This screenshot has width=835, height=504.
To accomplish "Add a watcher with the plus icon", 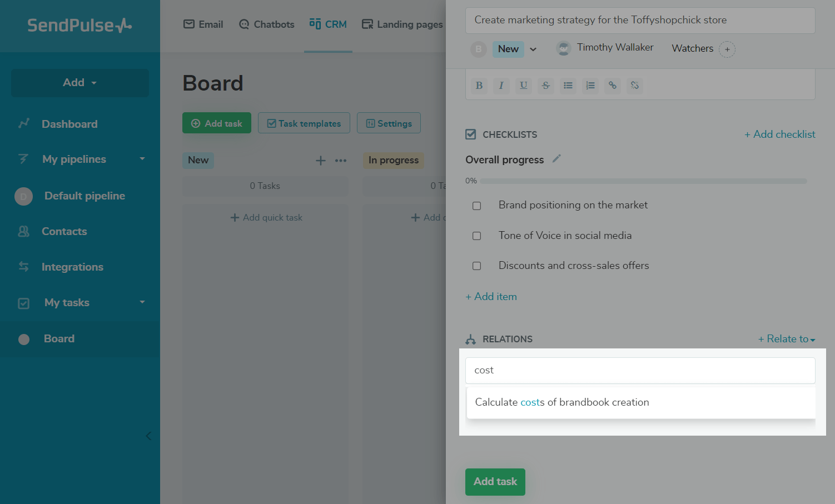I will tap(727, 49).
